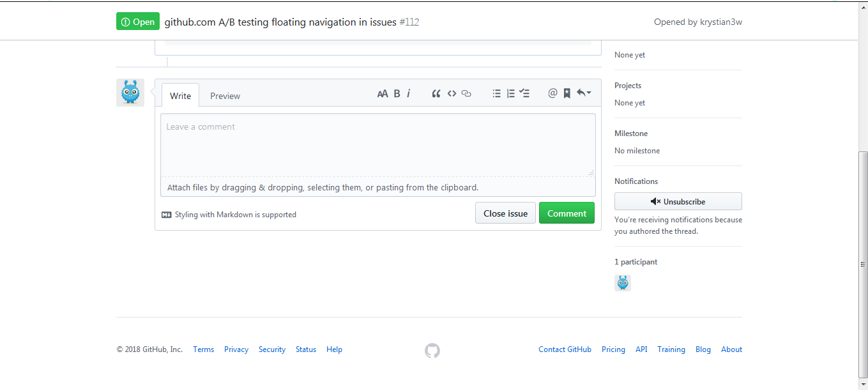Switch to the Write tab
Image resolution: width=868 pixels, height=391 pixels.
point(180,96)
